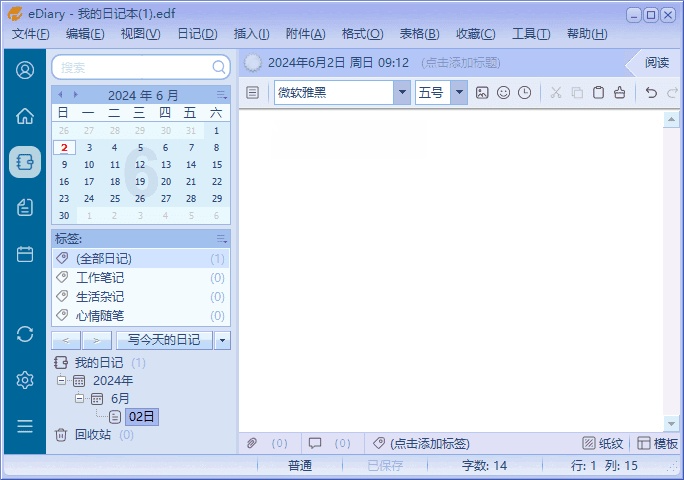The image size is (684, 480).
Task: Open the 格式(O) menu
Action: click(362, 34)
